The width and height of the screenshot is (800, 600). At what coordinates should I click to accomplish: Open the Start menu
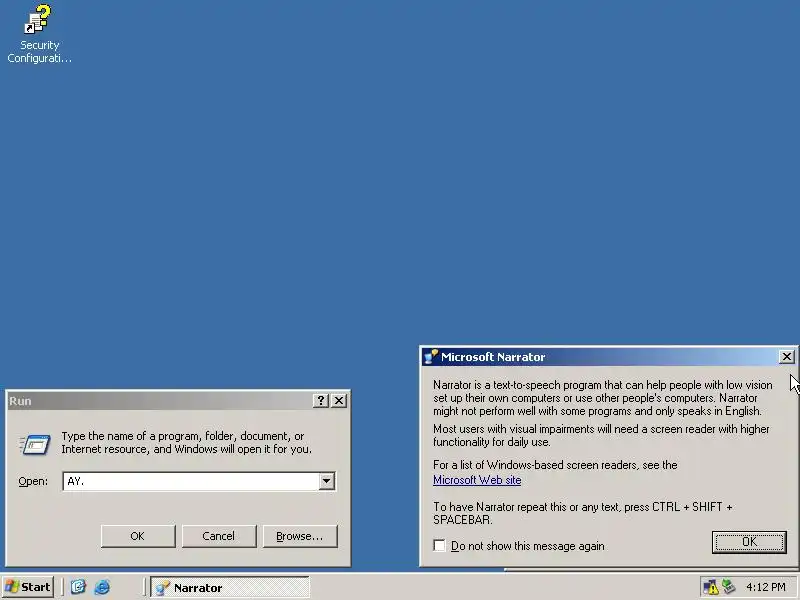[x=29, y=587]
